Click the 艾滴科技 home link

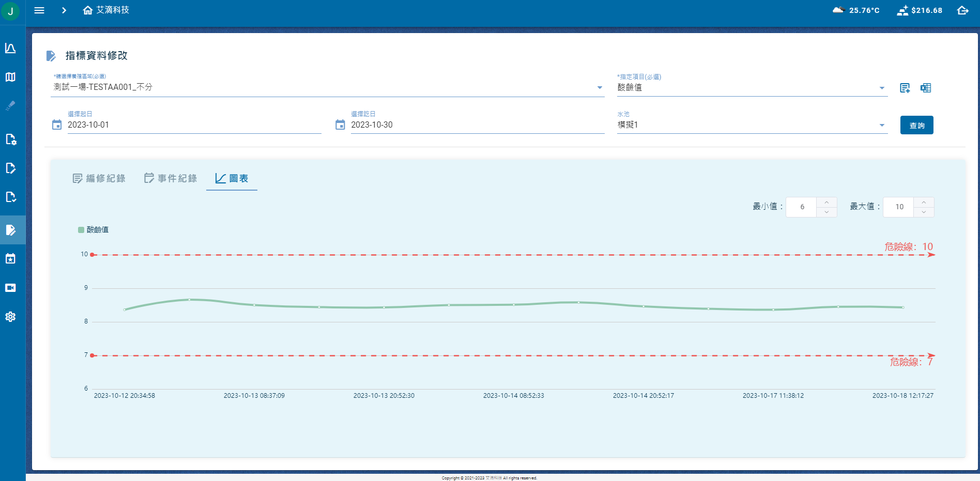[x=106, y=10]
